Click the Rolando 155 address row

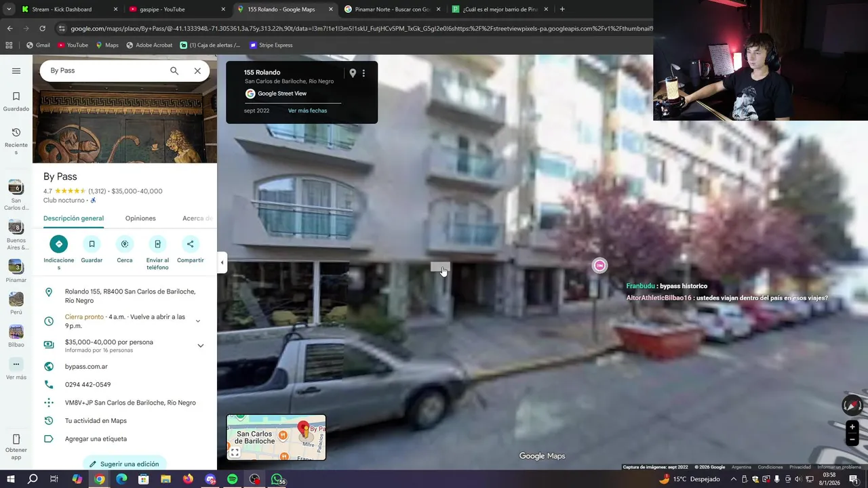[x=125, y=296]
